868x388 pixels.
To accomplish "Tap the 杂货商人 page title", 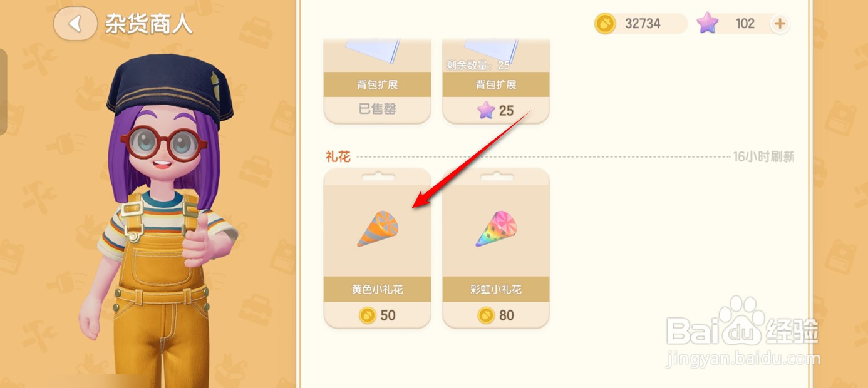I will click(149, 24).
